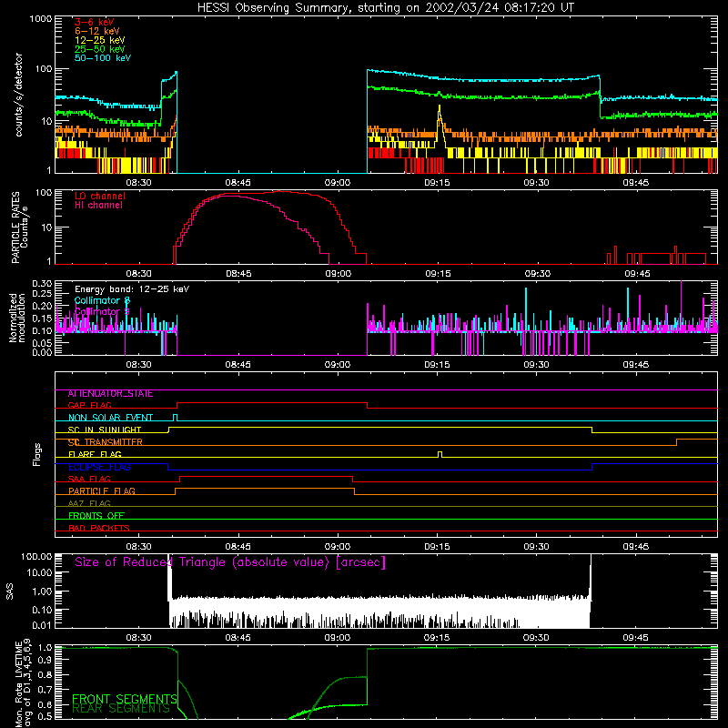Select the 'SC_IN_SUNLIGHT' flag label

point(105,430)
